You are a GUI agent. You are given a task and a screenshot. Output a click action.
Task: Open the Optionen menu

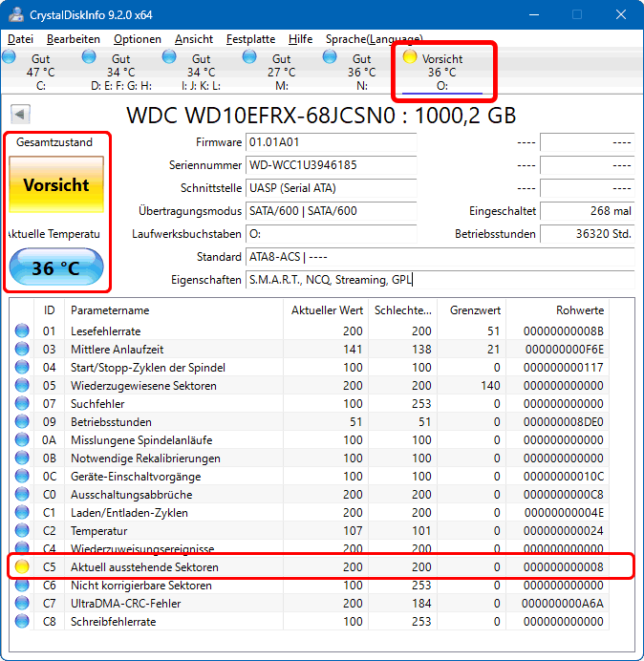click(x=137, y=39)
